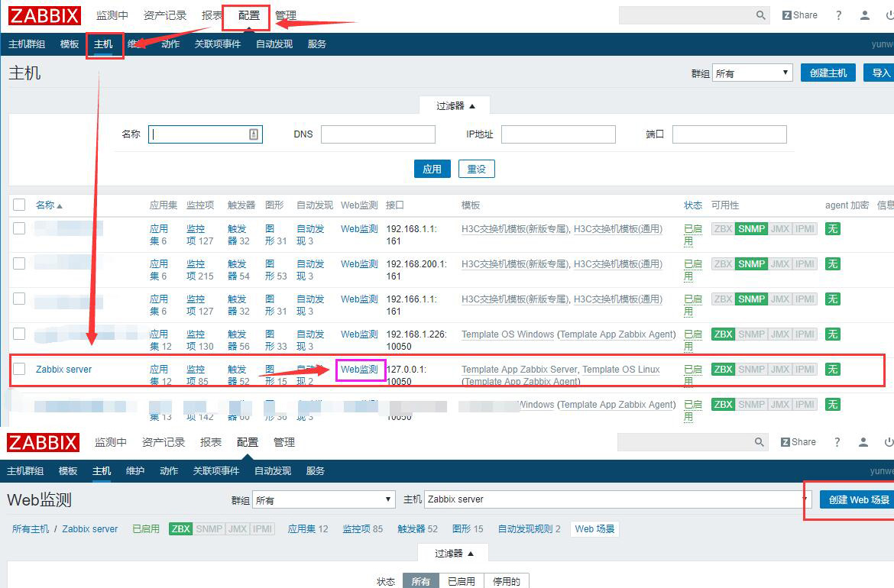This screenshot has width=894, height=588.
Task: Open the 管理 menu in the upper header
Action: pyautogui.click(x=286, y=15)
